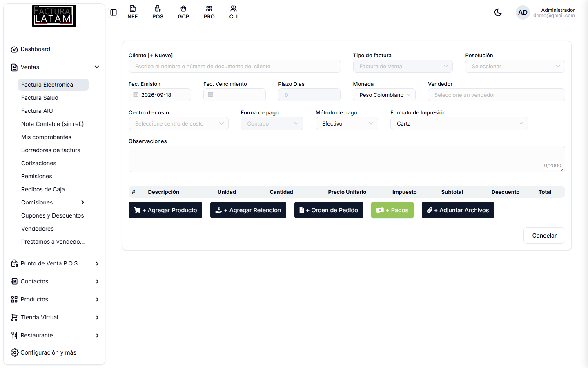The width and height of the screenshot is (588, 368).
Task: Click the AD user avatar
Action: (x=523, y=13)
